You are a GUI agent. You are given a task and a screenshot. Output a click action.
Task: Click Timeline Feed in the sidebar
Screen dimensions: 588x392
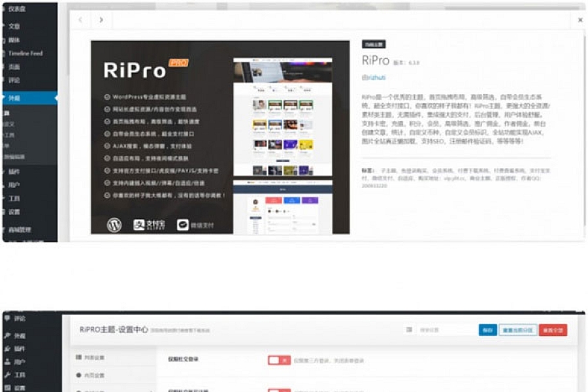(x=25, y=54)
